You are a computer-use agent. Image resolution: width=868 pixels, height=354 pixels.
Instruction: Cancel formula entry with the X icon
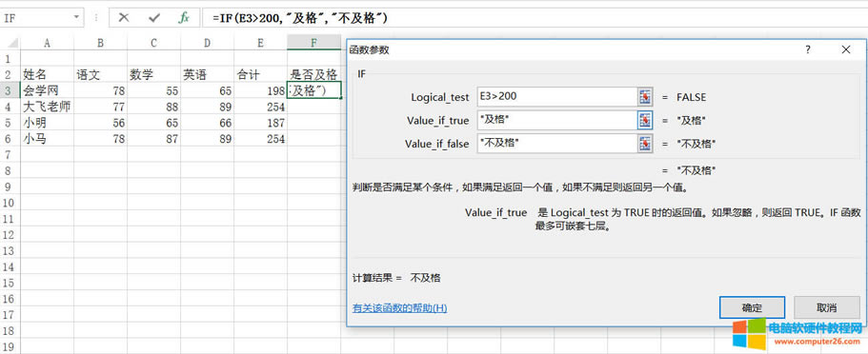pos(124,18)
